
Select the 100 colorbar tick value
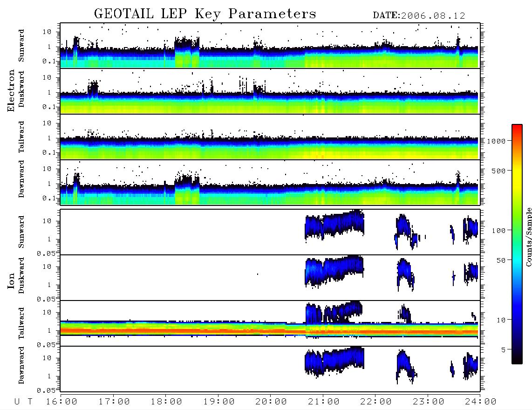pos(498,231)
